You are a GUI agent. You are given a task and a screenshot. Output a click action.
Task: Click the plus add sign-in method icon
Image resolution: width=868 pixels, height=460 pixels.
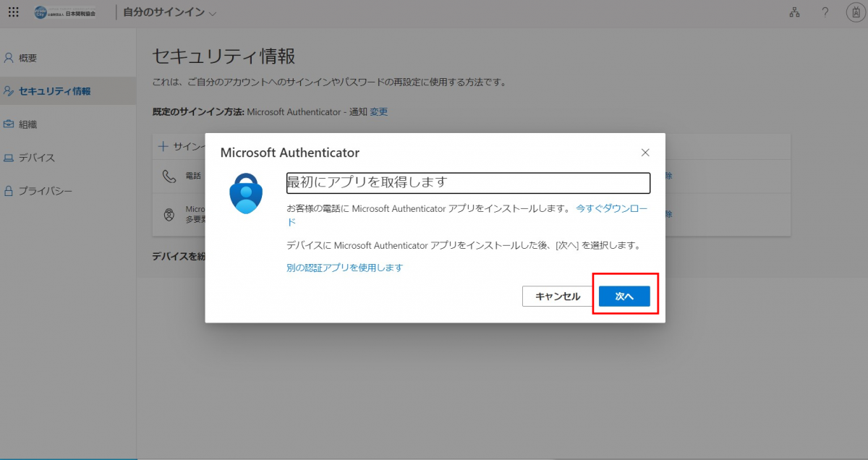pos(163,146)
